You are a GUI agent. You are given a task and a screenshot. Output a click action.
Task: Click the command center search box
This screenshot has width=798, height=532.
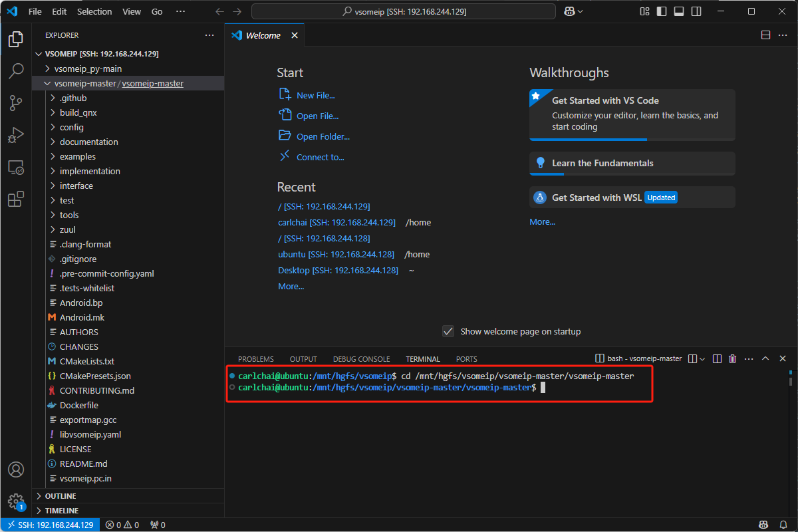pos(404,11)
